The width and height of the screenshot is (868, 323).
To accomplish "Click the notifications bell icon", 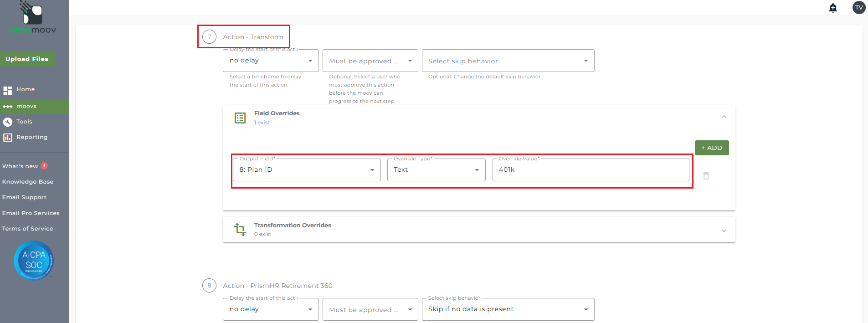I will coord(833,8).
